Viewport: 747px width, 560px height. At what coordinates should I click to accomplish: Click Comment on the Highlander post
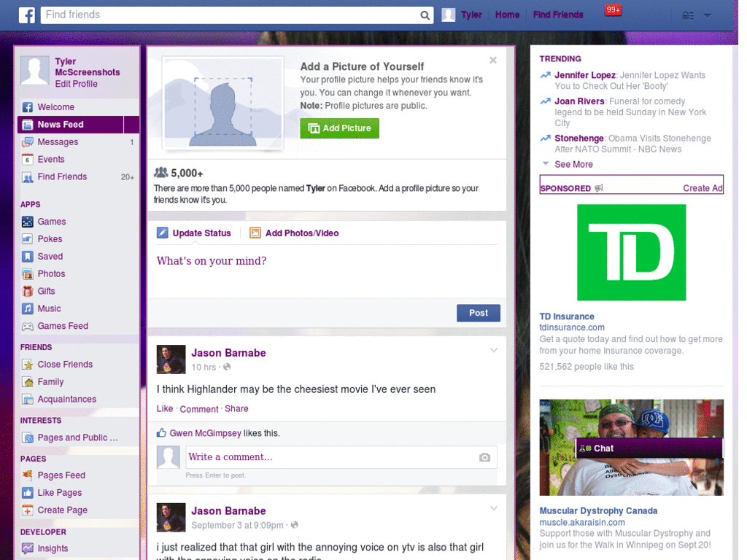point(198,409)
